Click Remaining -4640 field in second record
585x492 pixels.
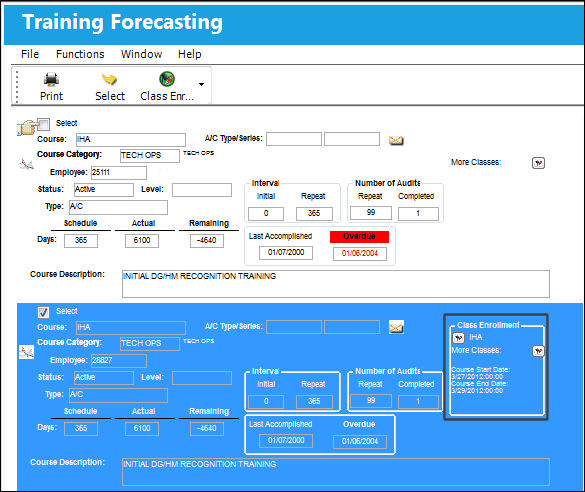click(x=207, y=429)
